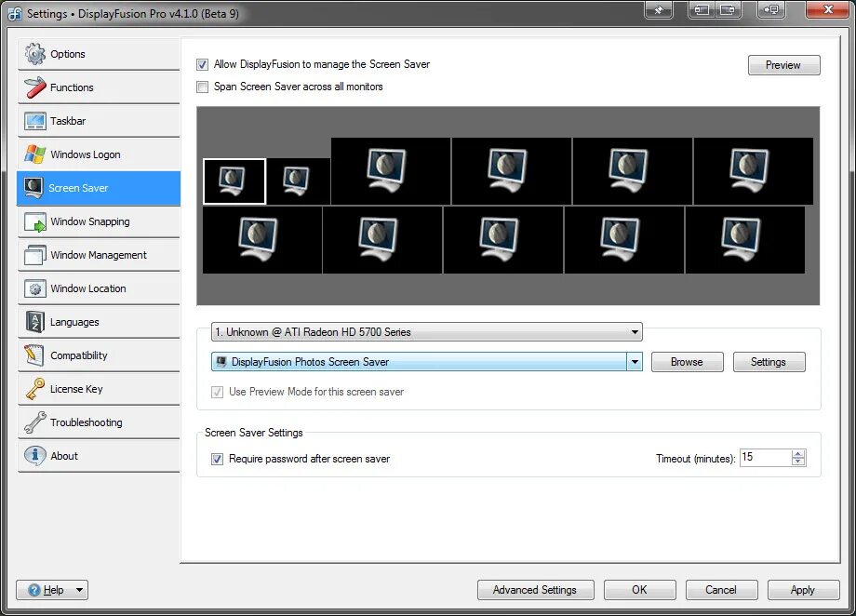856x616 pixels.
Task: Click the Preview button
Action: tap(784, 65)
